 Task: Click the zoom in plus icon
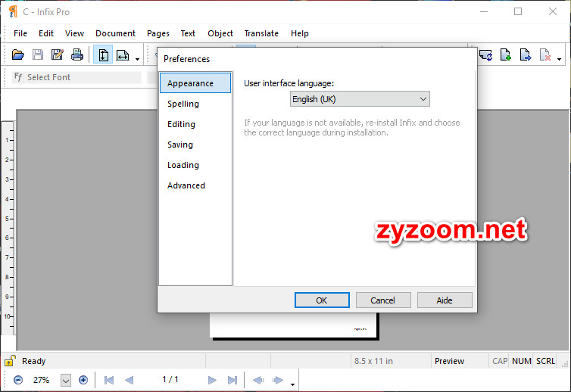pos(83,380)
